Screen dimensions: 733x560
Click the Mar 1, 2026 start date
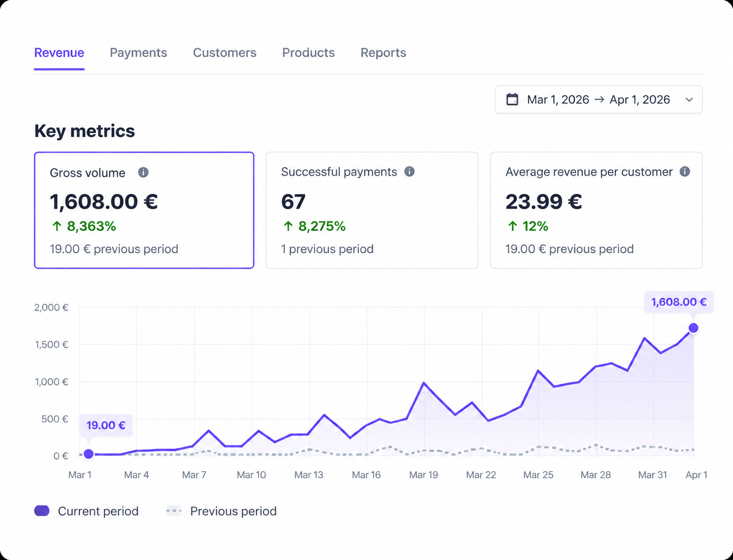pyautogui.click(x=558, y=100)
